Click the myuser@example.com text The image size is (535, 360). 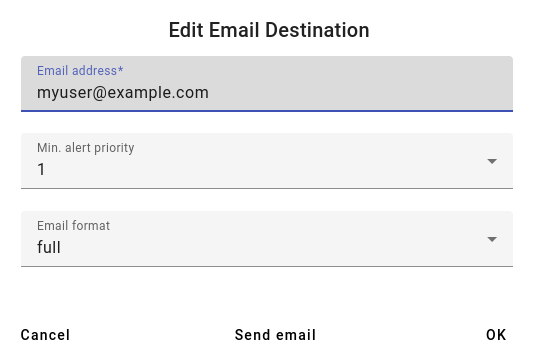(x=123, y=93)
